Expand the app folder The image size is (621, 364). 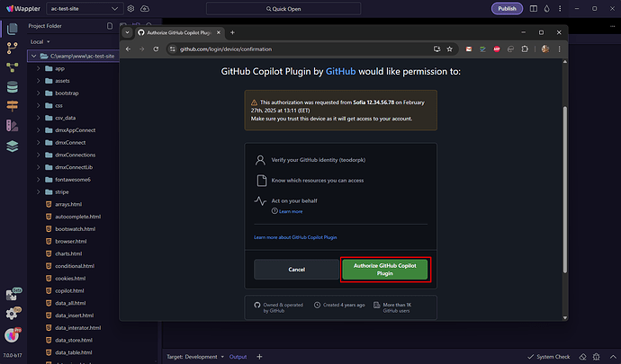39,68
